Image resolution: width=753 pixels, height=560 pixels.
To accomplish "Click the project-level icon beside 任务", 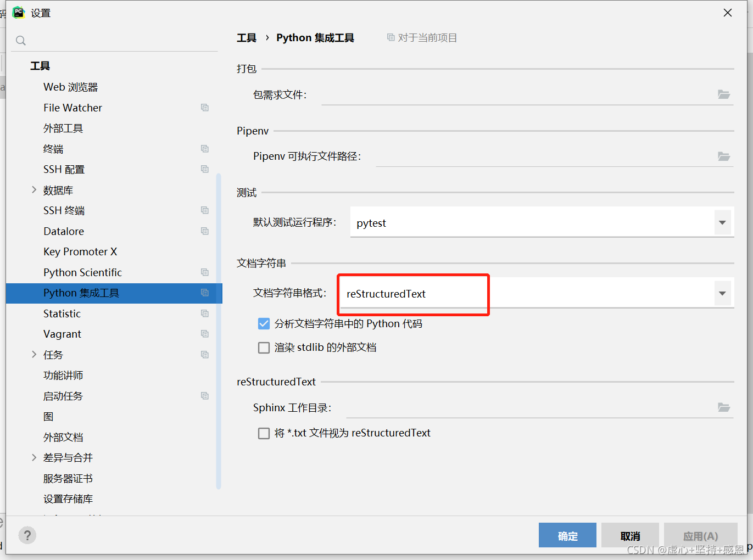I will [205, 355].
